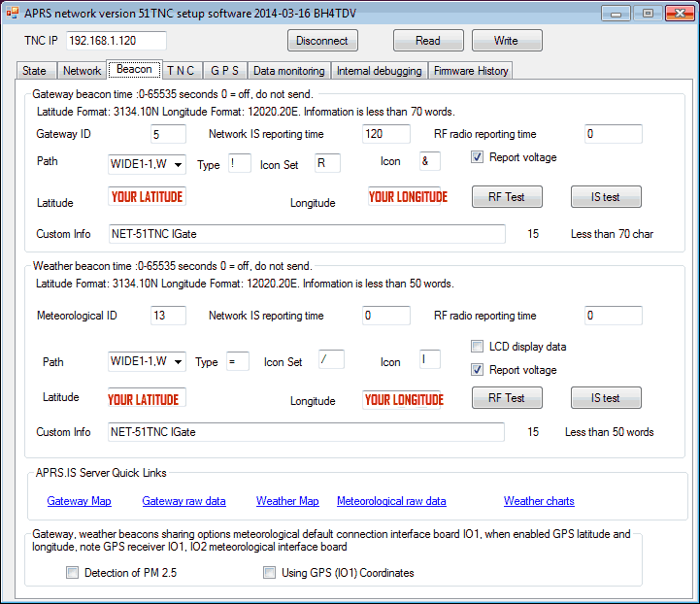Open the Data monitoring tab
The image size is (700, 604).
(x=288, y=71)
